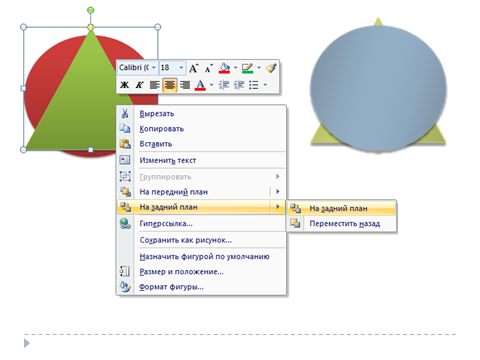480x360 pixels.
Task: Click size icon beside Размер и положение
Action: (125, 271)
